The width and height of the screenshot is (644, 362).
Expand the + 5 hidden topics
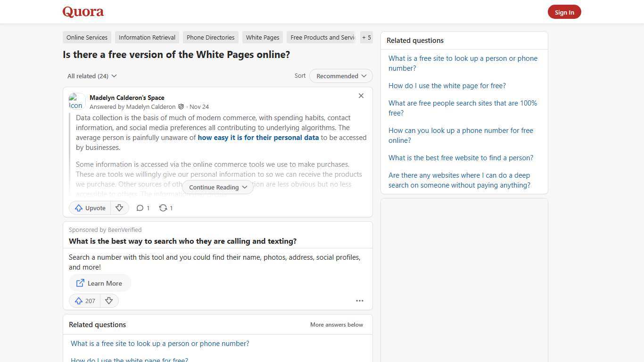[x=366, y=37]
